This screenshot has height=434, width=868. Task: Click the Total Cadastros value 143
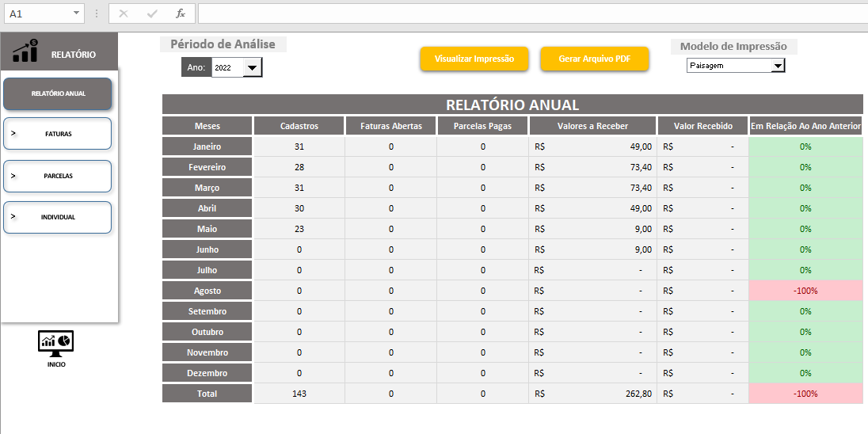click(x=299, y=394)
